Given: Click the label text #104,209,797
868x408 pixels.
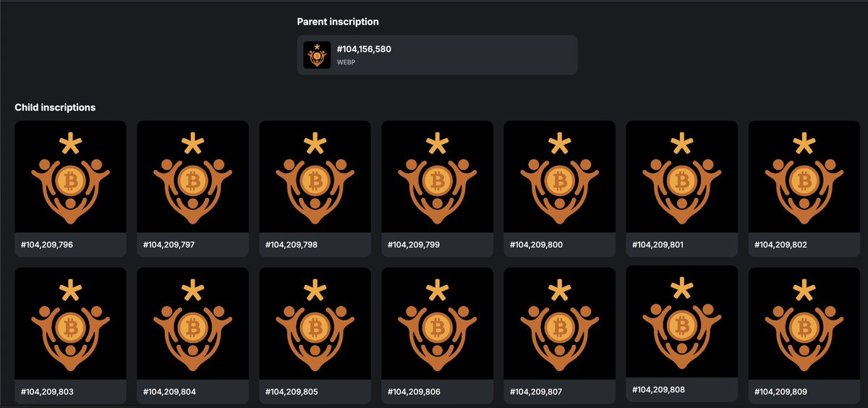Looking at the screenshot, I should [x=169, y=245].
